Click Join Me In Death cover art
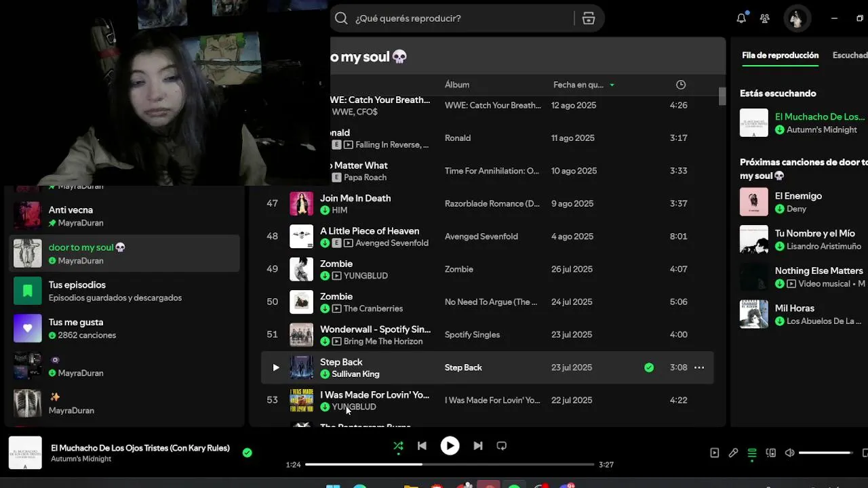Image resolution: width=868 pixels, height=488 pixels. pos(302,203)
